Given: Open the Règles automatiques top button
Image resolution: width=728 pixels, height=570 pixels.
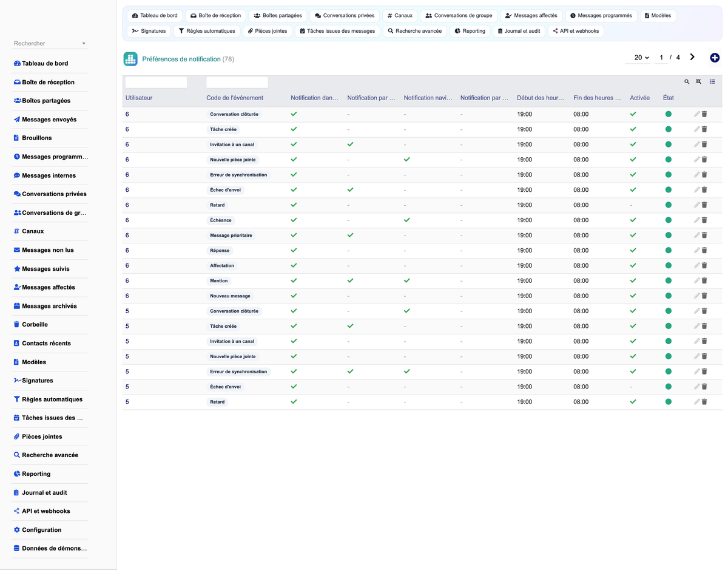Looking at the screenshot, I should click(x=207, y=31).
